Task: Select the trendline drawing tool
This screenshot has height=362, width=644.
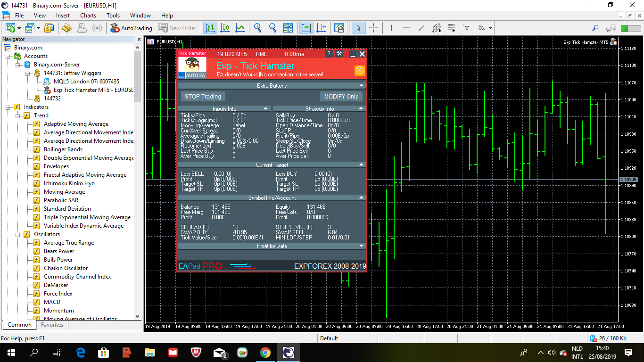Action: coord(421,28)
